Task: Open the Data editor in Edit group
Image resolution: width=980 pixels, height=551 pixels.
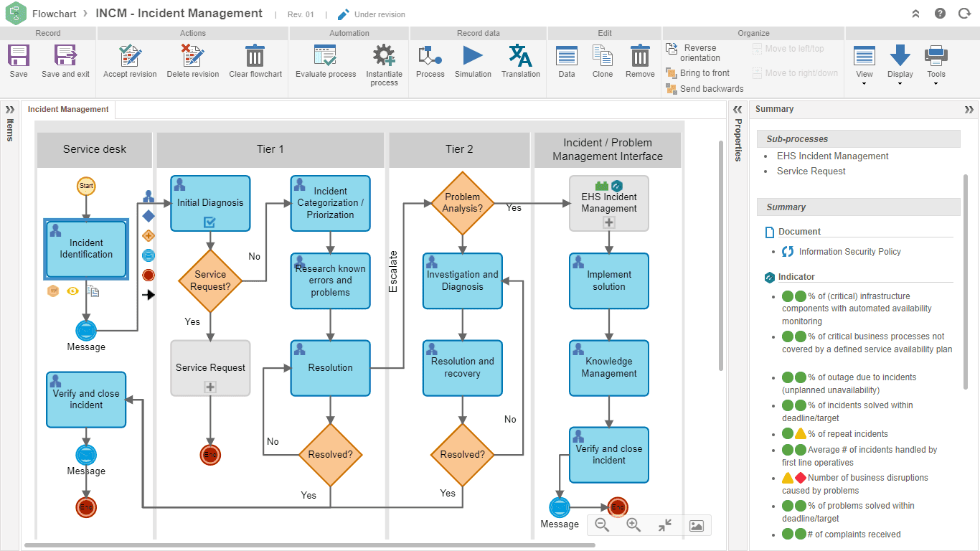Action: 567,56
